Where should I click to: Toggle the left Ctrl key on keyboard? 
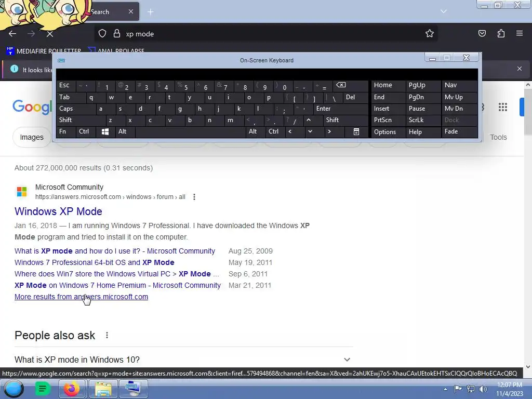86,131
